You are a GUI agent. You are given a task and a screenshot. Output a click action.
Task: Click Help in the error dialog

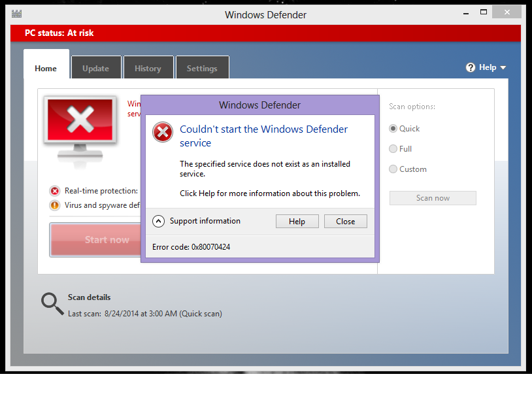[x=297, y=221]
